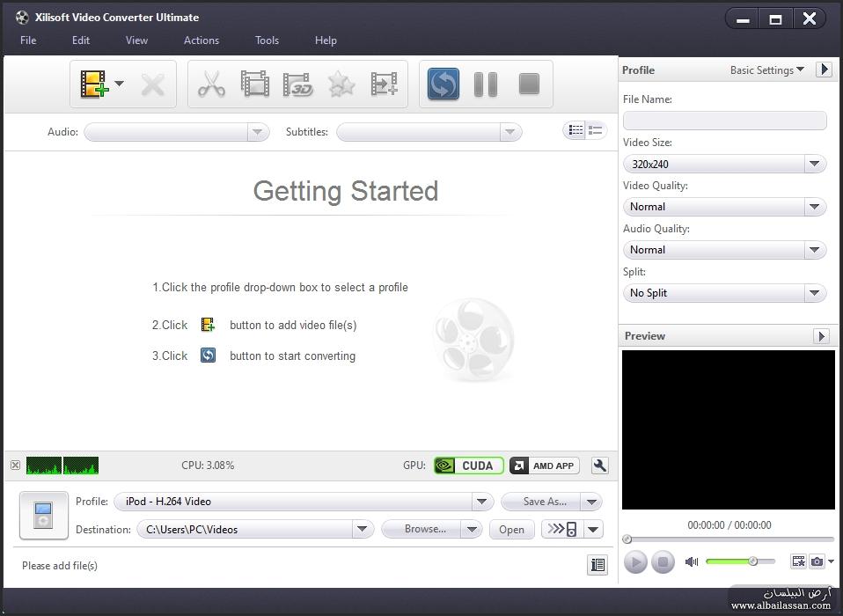Viewport: 843px width, 616px height.
Task: Pause the conversion
Action: pos(486,84)
